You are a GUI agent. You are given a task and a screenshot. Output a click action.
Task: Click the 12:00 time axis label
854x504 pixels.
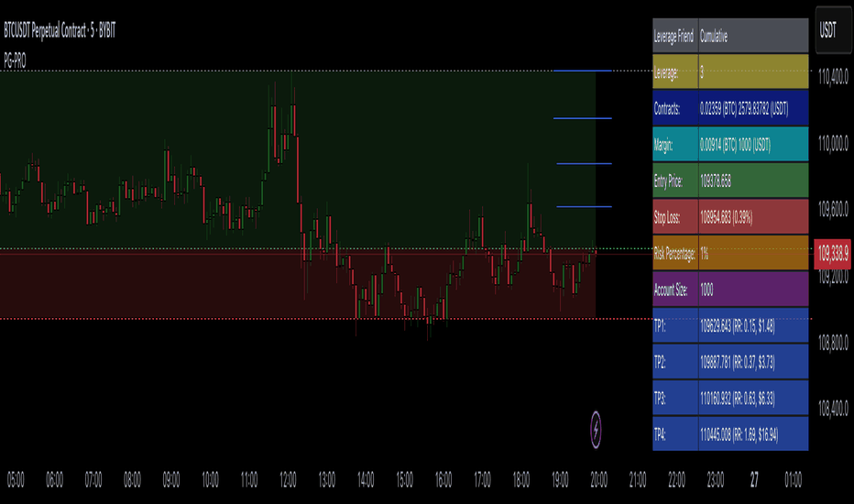click(288, 480)
